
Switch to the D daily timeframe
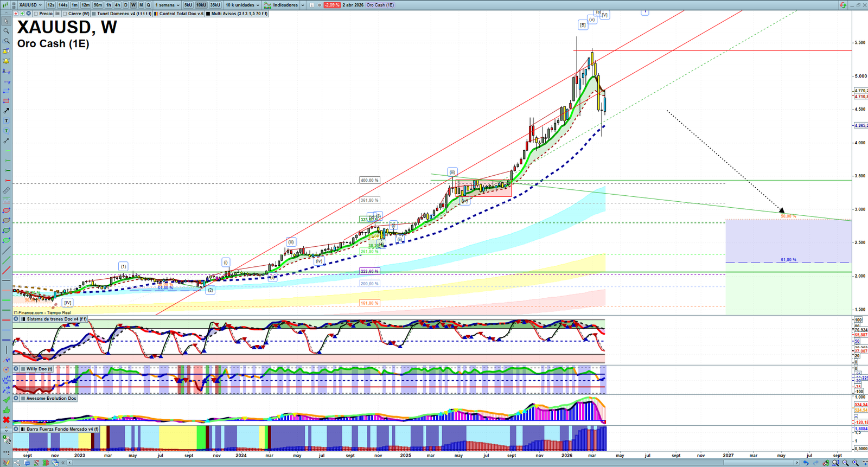126,5
